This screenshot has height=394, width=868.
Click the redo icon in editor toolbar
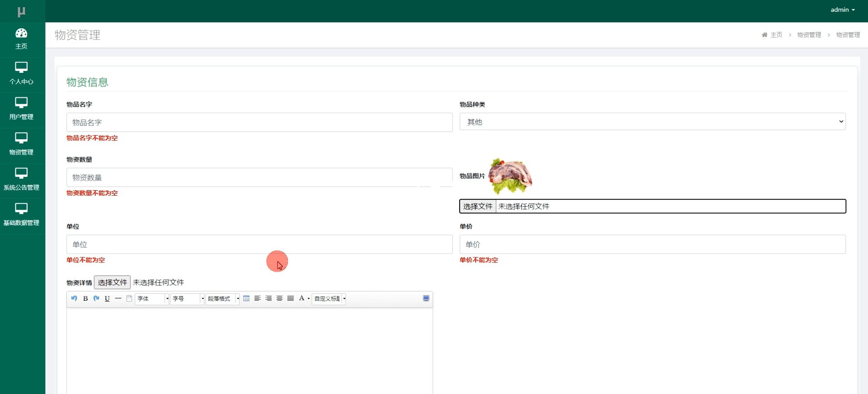(x=96, y=298)
